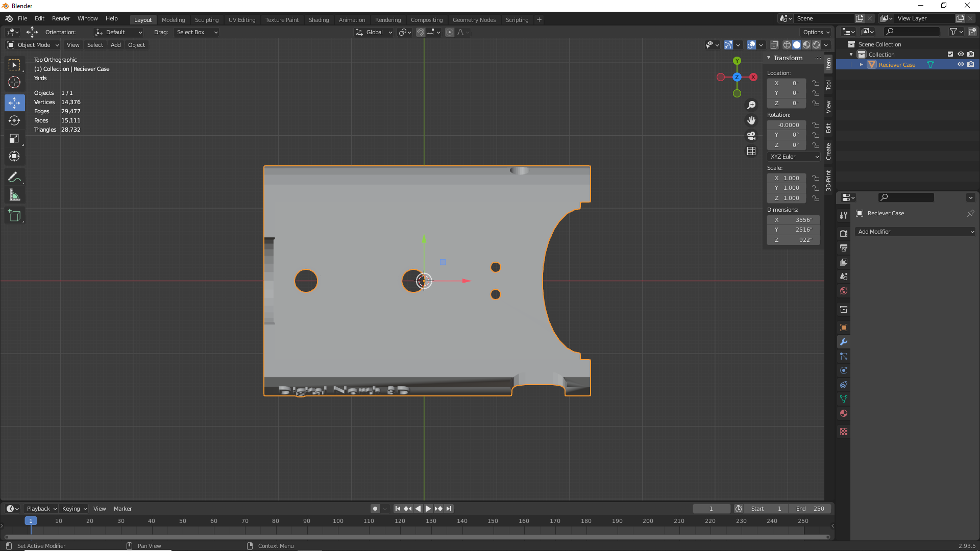Viewport: 980px width, 551px height.
Task: Click the zoom view magnifier icon
Action: 751,105
